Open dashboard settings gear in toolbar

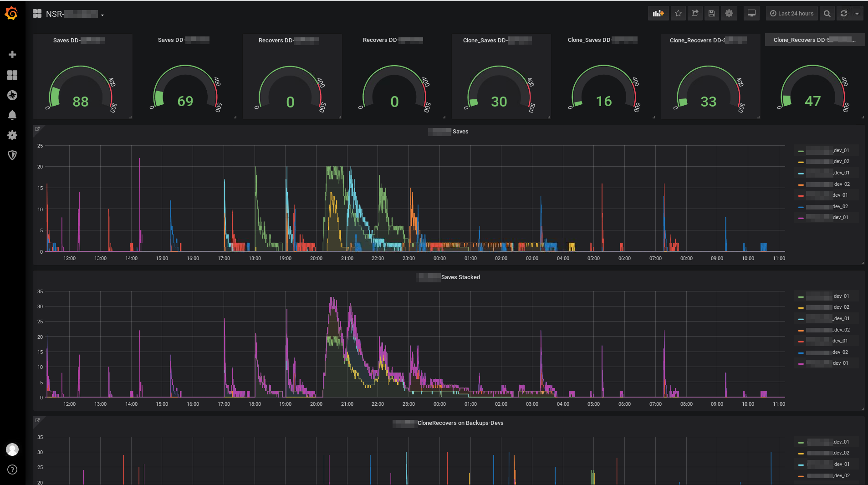[729, 14]
